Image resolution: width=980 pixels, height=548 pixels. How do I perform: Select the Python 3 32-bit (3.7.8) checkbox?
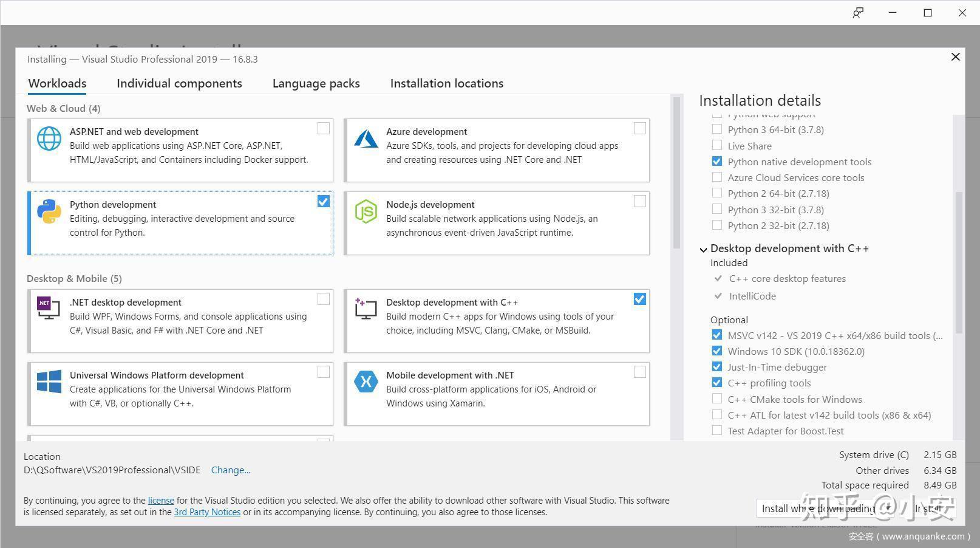click(x=717, y=210)
